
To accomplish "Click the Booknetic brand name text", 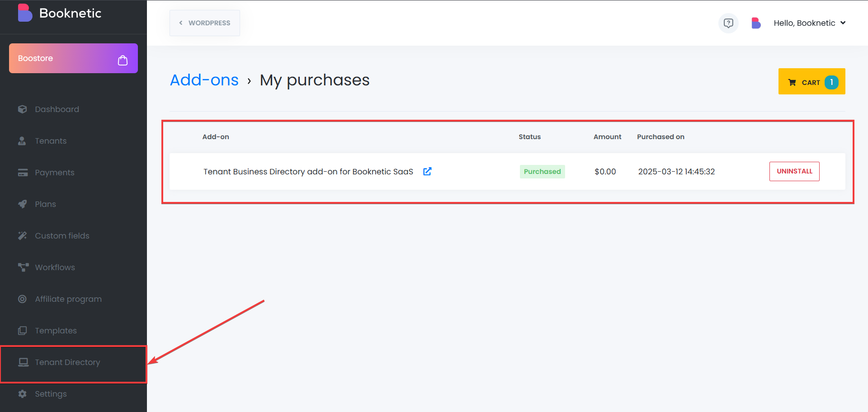I will (70, 13).
